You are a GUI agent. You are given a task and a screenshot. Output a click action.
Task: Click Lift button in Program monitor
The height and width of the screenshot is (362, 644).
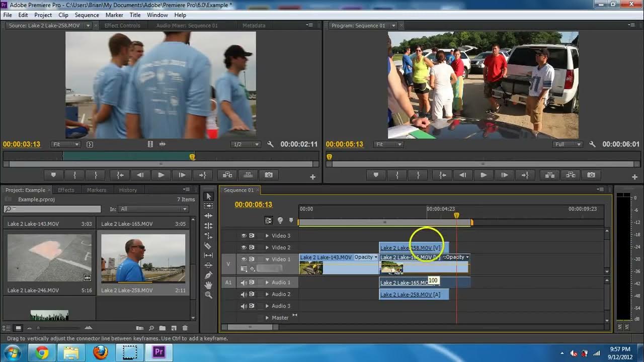click(550, 175)
